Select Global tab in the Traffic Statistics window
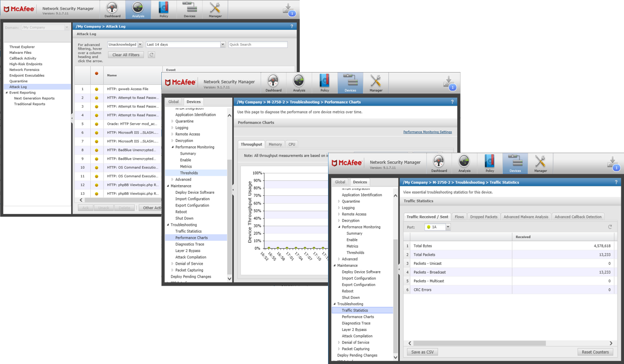This screenshot has height=364, width=624. click(340, 182)
